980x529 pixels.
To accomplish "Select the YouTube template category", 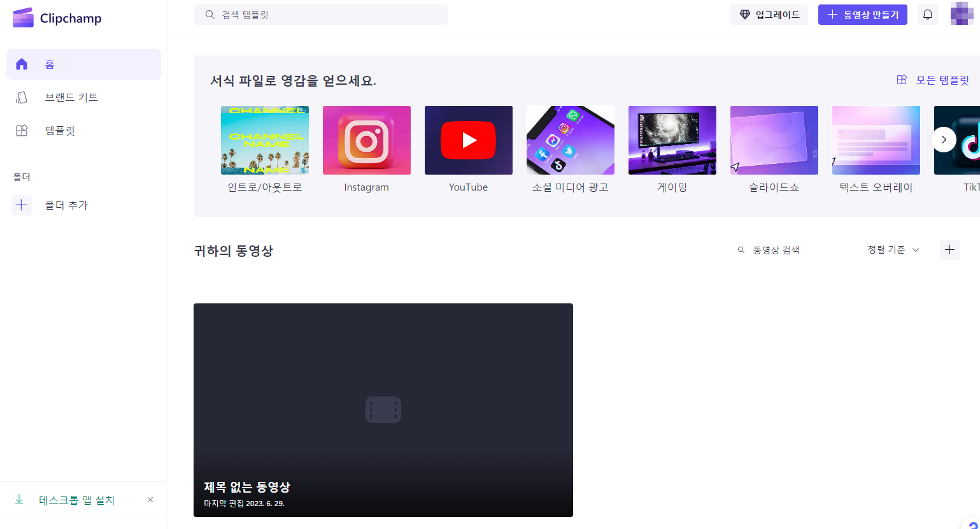I will pyautogui.click(x=468, y=140).
